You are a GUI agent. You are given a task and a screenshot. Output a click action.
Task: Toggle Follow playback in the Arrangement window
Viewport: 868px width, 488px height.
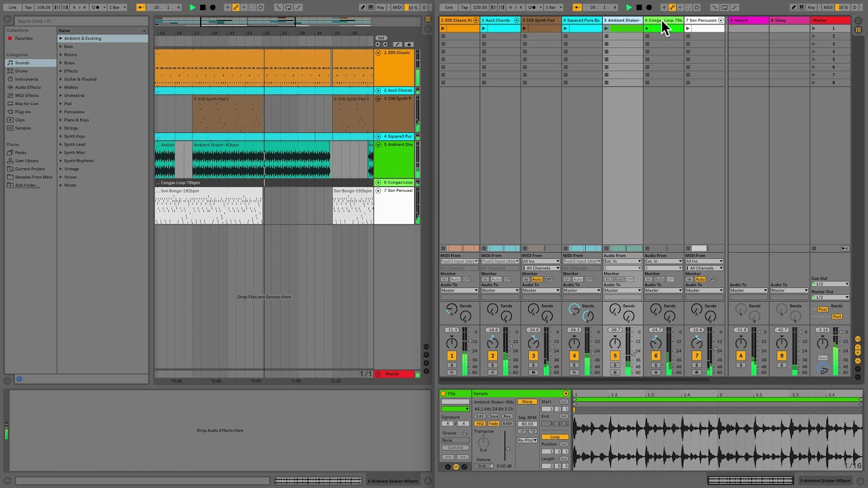[140, 7]
